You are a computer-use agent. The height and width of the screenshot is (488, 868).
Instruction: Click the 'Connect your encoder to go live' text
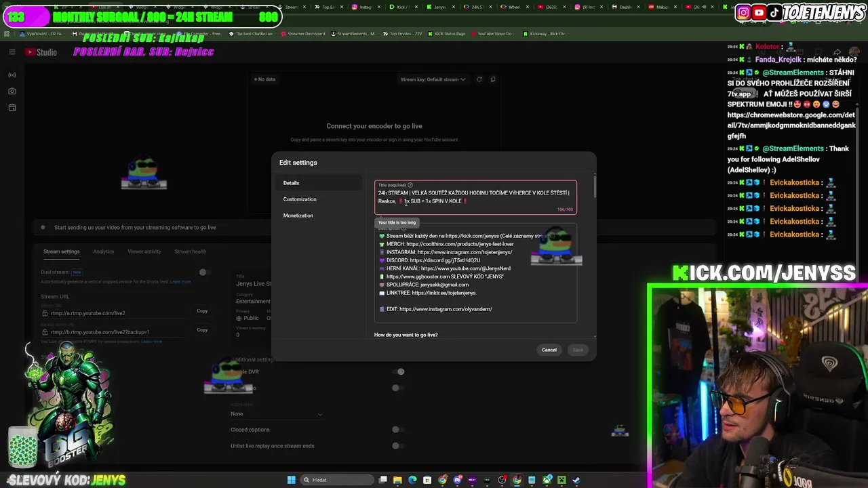pyautogui.click(x=374, y=126)
